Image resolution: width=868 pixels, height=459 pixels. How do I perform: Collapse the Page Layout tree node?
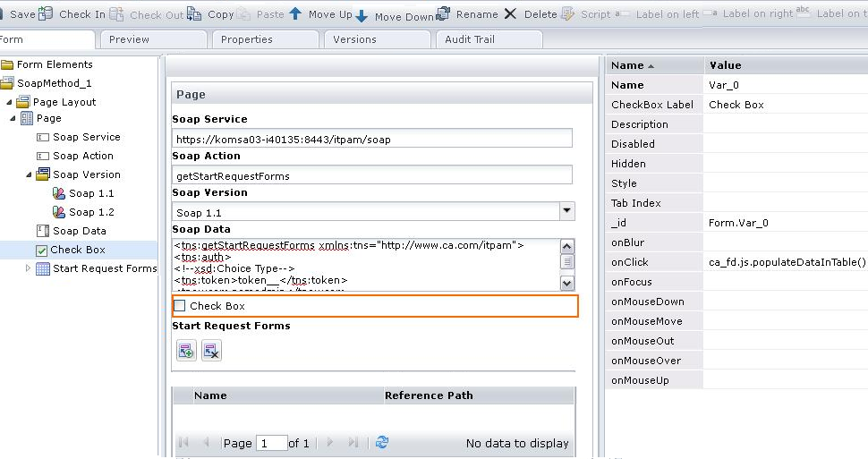pyautogui.click(x=9, y=102)
